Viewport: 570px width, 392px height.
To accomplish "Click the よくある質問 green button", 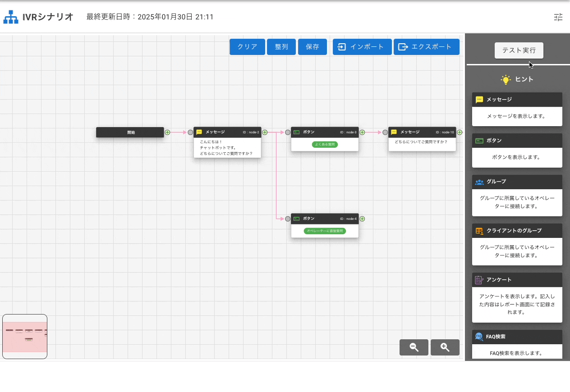I will tap(325, 145).
